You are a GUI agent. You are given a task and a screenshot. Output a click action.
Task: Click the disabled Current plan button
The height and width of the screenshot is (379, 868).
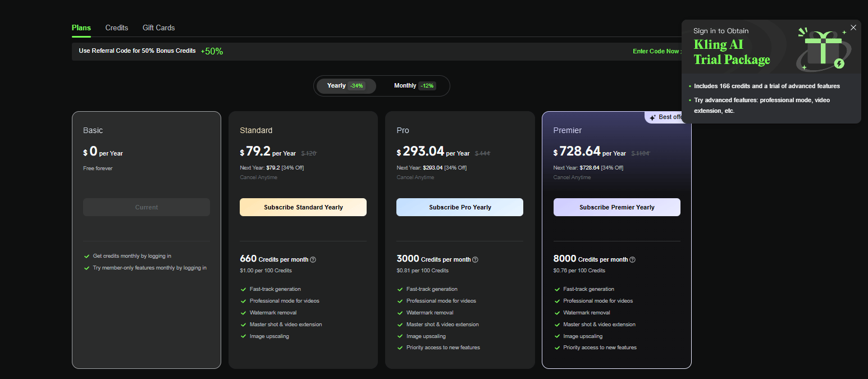point(147,207)
